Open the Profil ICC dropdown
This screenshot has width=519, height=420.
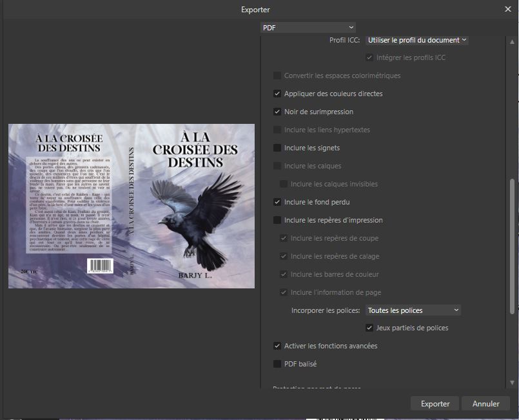(x=416, y=40)
